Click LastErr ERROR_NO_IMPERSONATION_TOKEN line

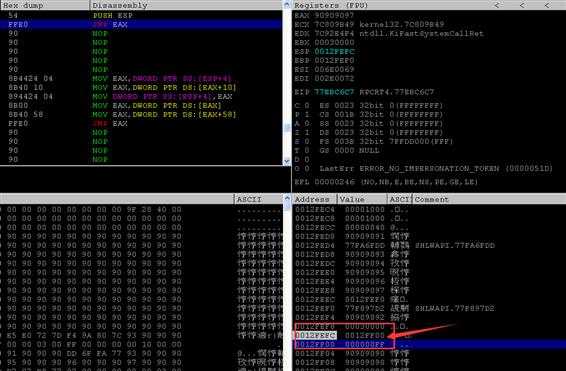pyautogui.click(x=436, y=169)
